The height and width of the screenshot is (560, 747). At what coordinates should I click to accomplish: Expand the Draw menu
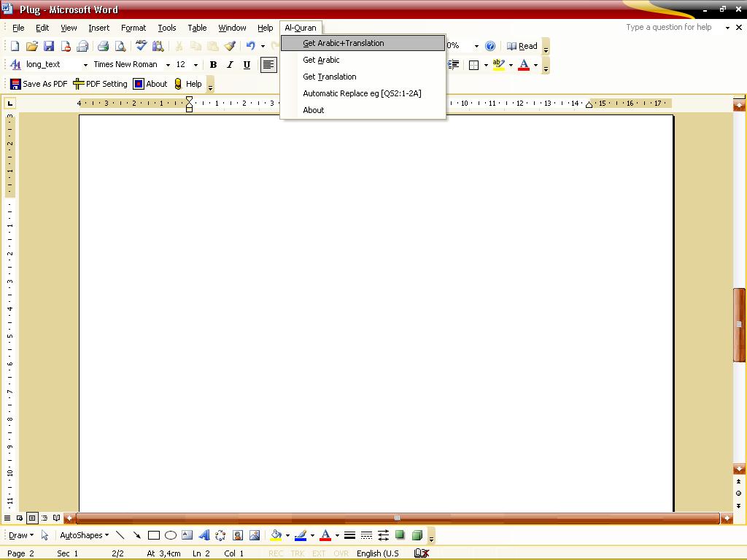(20, 534)
